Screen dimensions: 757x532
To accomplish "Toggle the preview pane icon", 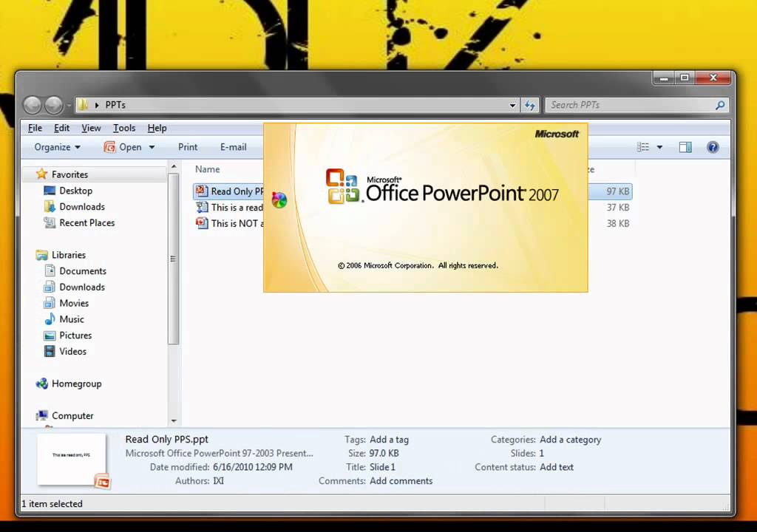I will point(685,147).
